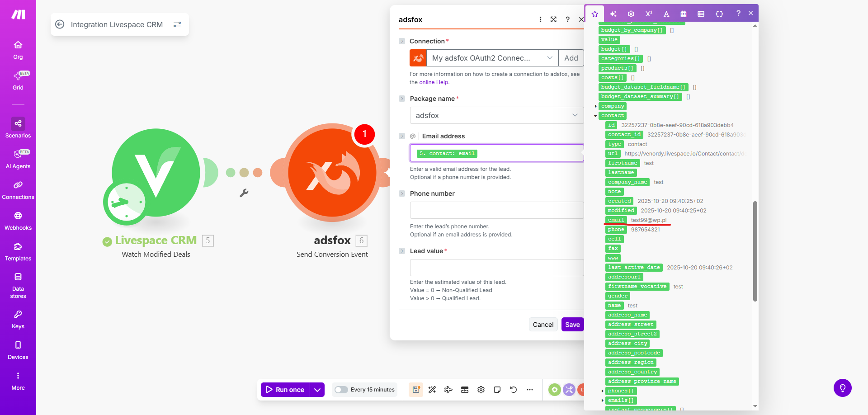Click the mapping panel vertical scrollbar

[x=755, y=251]
